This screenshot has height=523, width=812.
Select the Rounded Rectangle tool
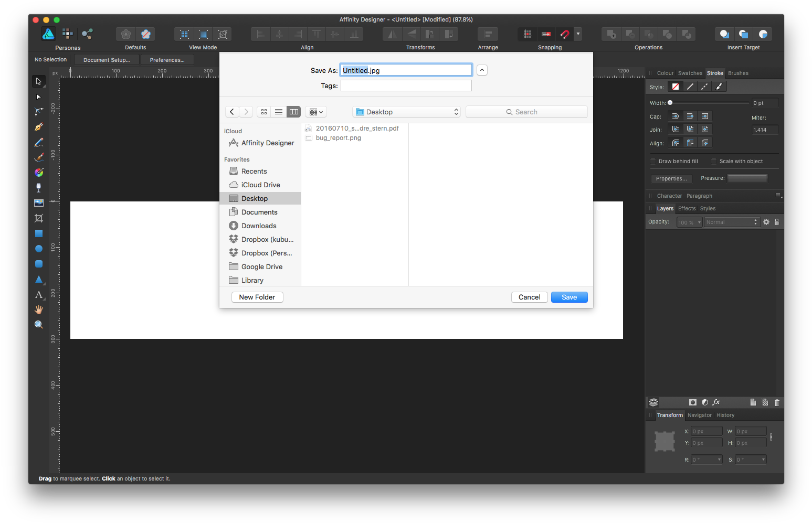(39, 264)
